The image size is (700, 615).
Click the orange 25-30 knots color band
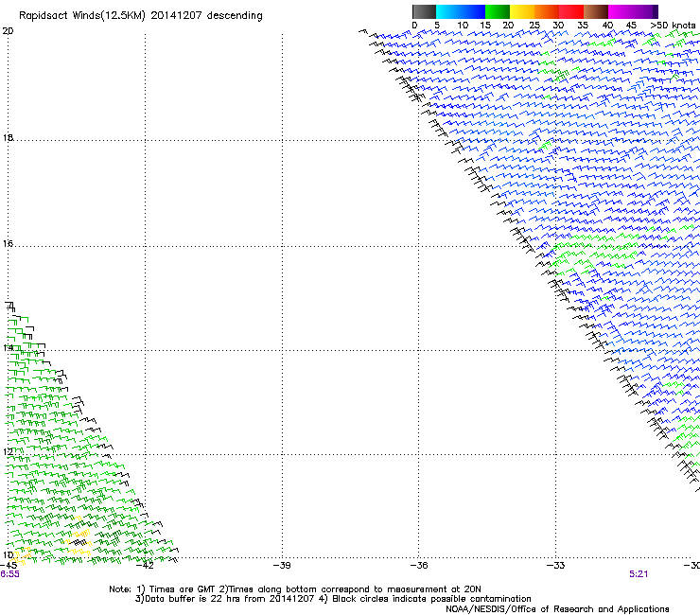point(547,11)
